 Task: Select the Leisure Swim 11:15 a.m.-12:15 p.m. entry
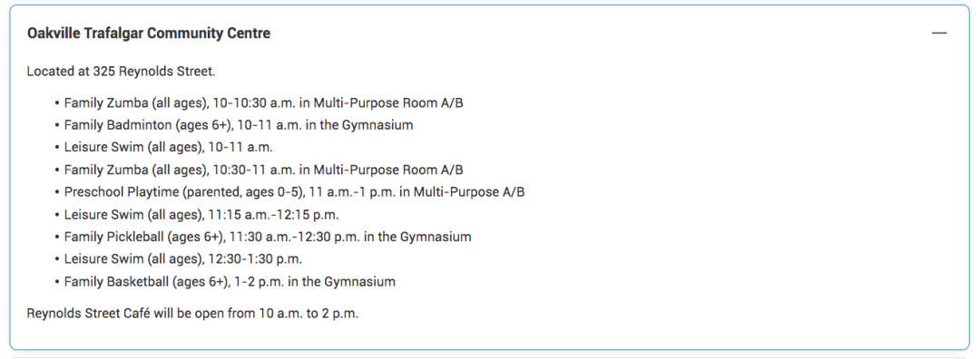click(201, 215)
